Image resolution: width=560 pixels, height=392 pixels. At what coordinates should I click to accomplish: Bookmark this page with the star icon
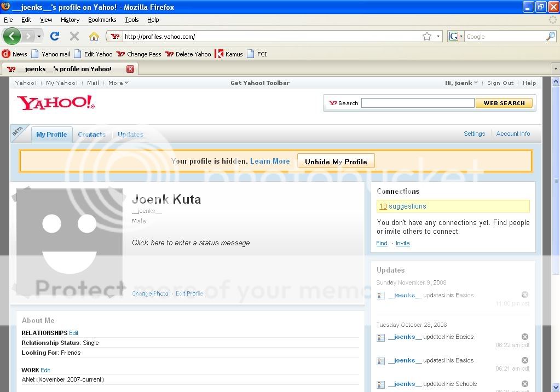(x=427, y=36)
